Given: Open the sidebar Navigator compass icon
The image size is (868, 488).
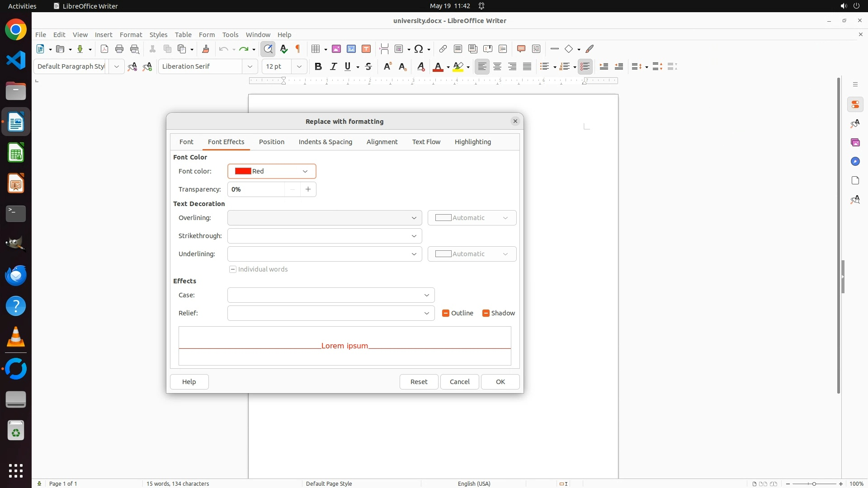Looking at the screenshot, I should point(855,161).
